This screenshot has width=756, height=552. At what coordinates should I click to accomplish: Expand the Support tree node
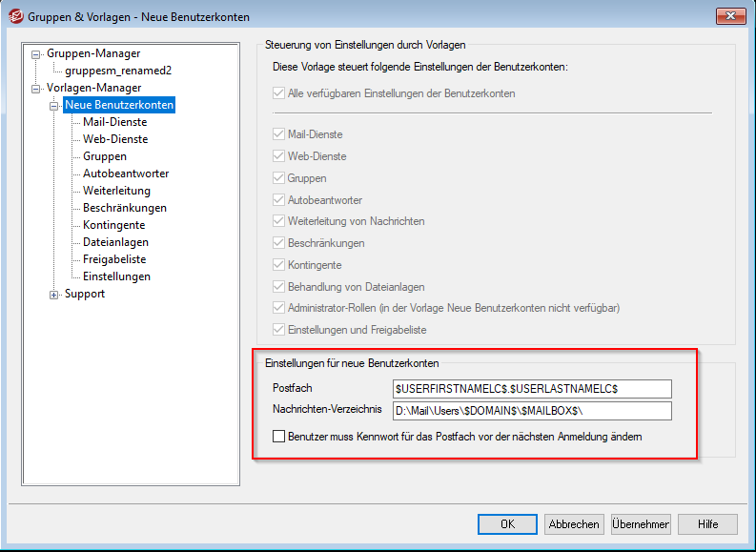[x=54, y=295]
